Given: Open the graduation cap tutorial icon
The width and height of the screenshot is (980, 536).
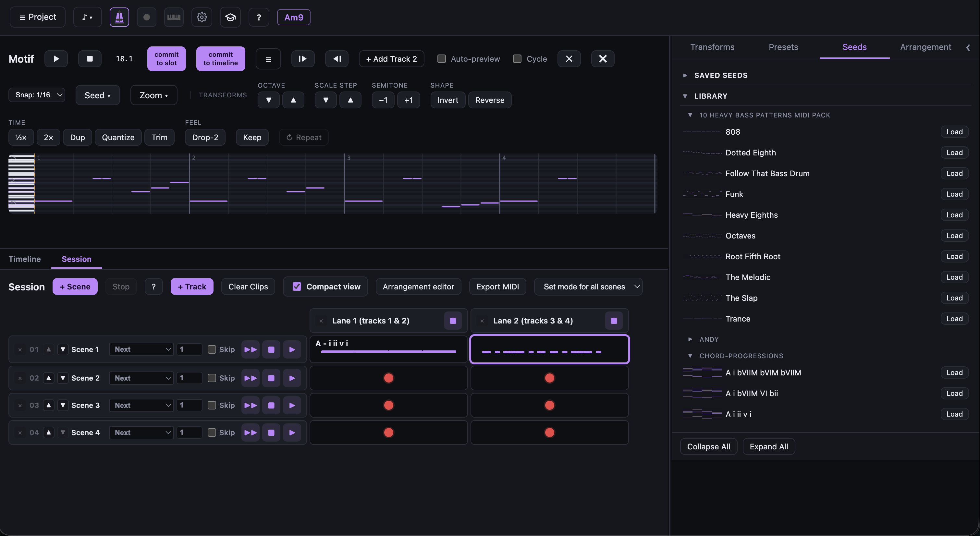Looking at the screenshot, I should [x=230, y=17].
